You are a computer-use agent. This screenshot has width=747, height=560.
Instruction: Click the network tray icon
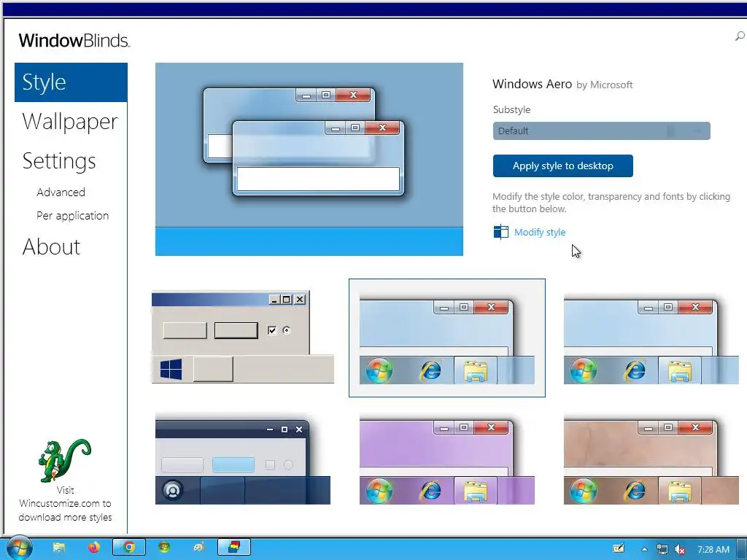pos(662,549)
